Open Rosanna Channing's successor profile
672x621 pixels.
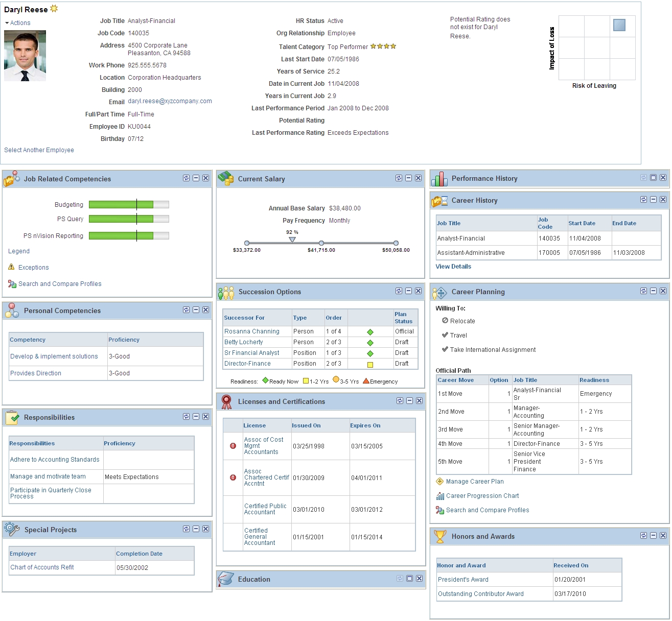click(x=251, y=331)
